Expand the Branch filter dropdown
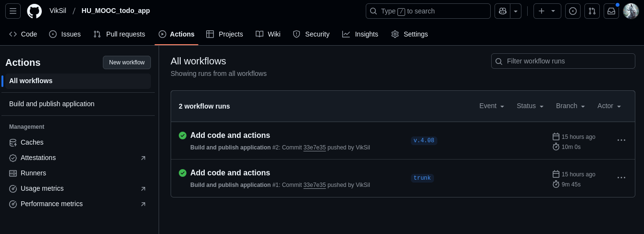This screenshot has height=234, width=644. coord(570,106)
